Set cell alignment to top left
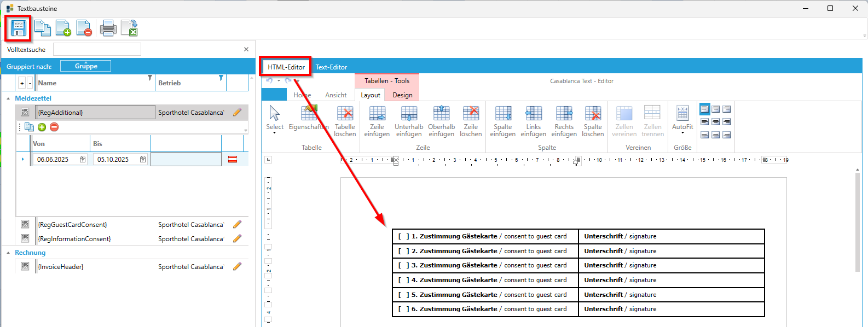This screenshot has width=868, height=327. (705, 109)
